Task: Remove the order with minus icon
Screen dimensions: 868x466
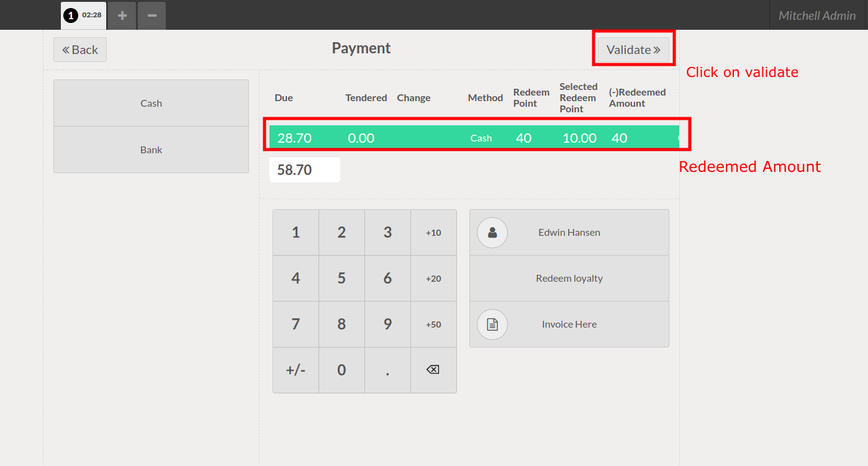Action: click(151, 16)
